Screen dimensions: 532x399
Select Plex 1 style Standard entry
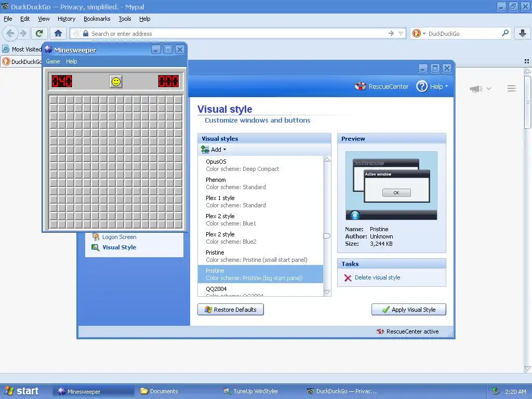[x=260, y=202]
